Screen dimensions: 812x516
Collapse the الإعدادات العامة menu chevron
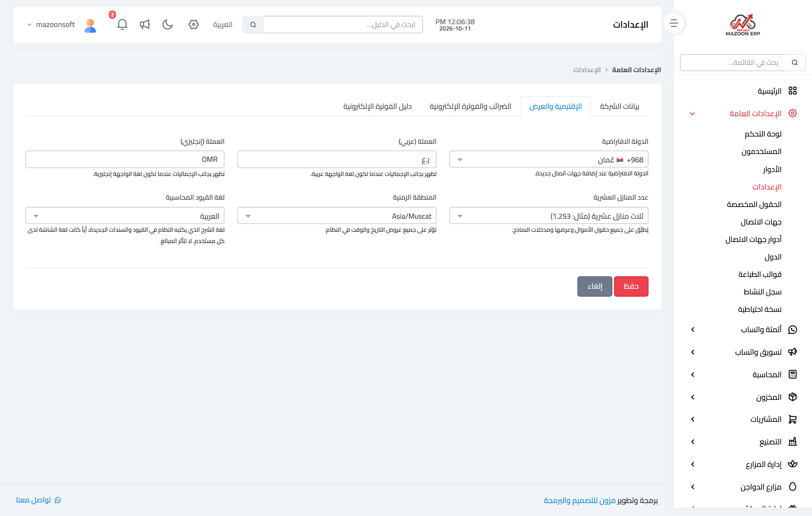point(692,114)
